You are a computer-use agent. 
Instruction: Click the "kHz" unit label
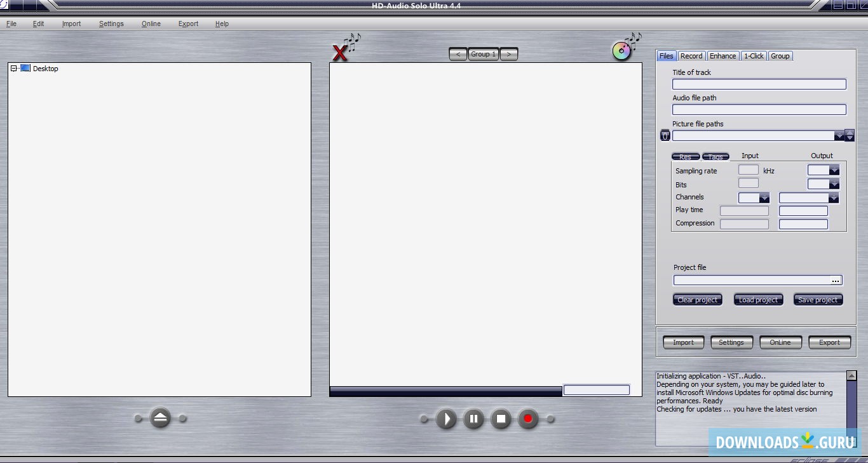pyautogui.click(x=769, y=171)
